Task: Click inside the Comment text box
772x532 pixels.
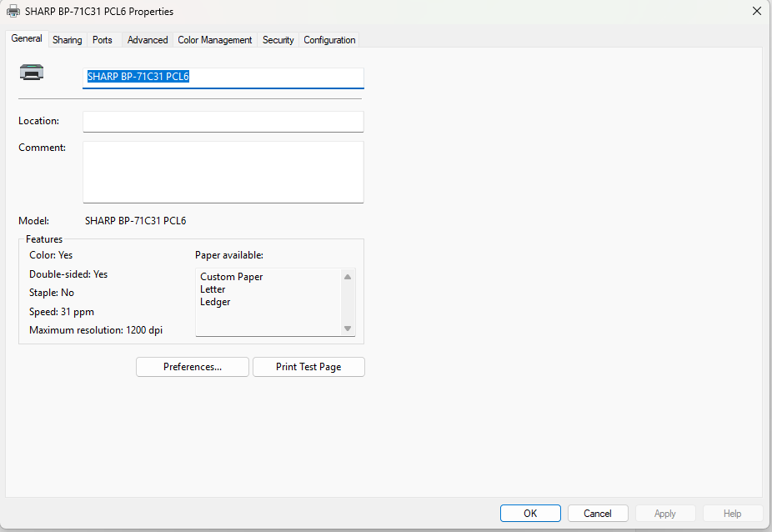Action: (223, 172)
